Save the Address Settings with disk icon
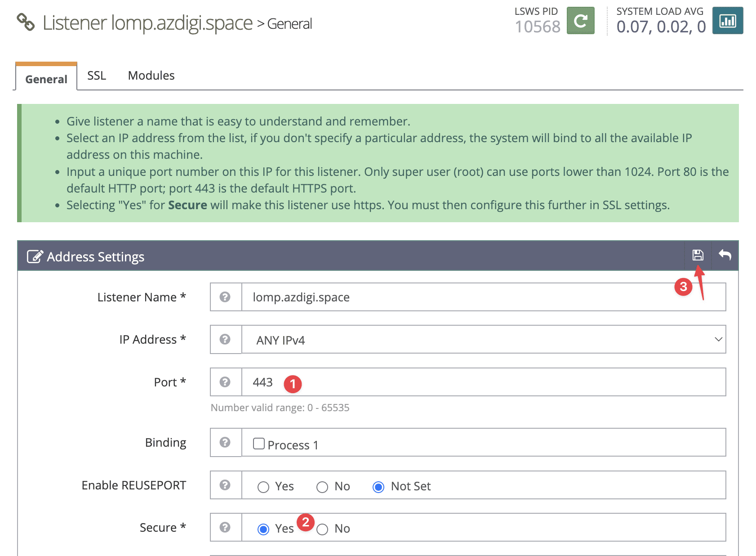The width and height of the screenshot is (756, 556). click(698, 256)
